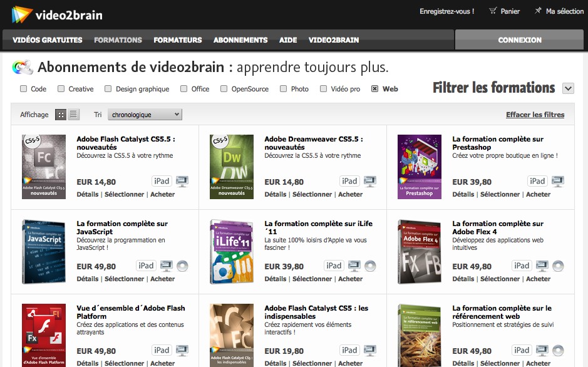Open the JavaScript box cover thumbnail

(x=44, y=252)
